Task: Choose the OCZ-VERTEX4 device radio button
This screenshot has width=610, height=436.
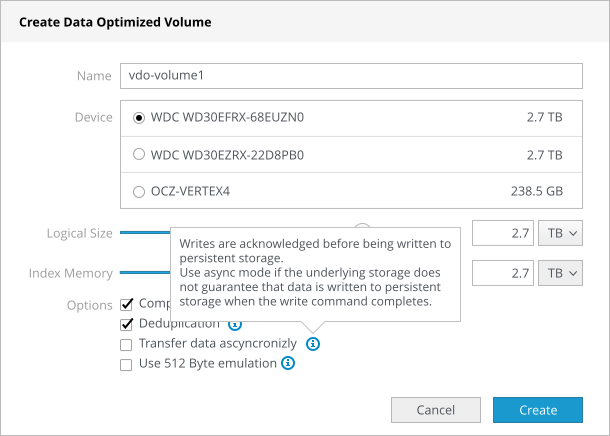Action: coord(139,192)
